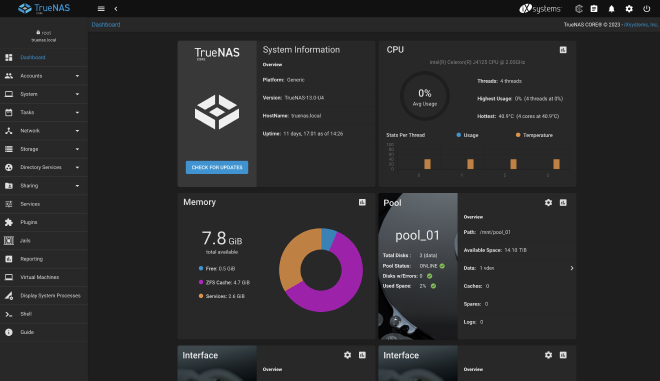This screenshot has height=381, width=660.
Task: Click the Free 0.5 GiB legend entry
Action: click(x=217, y=269)
